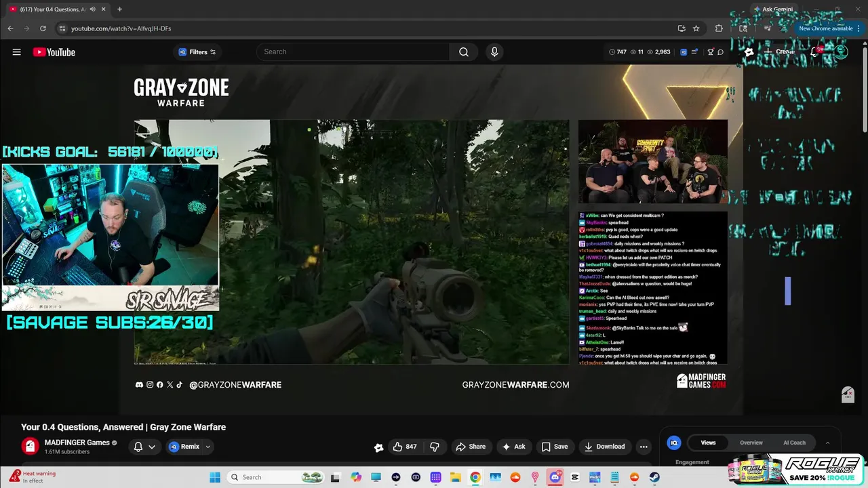
Task: Click the Engagement label
Action: click(692, 462)
